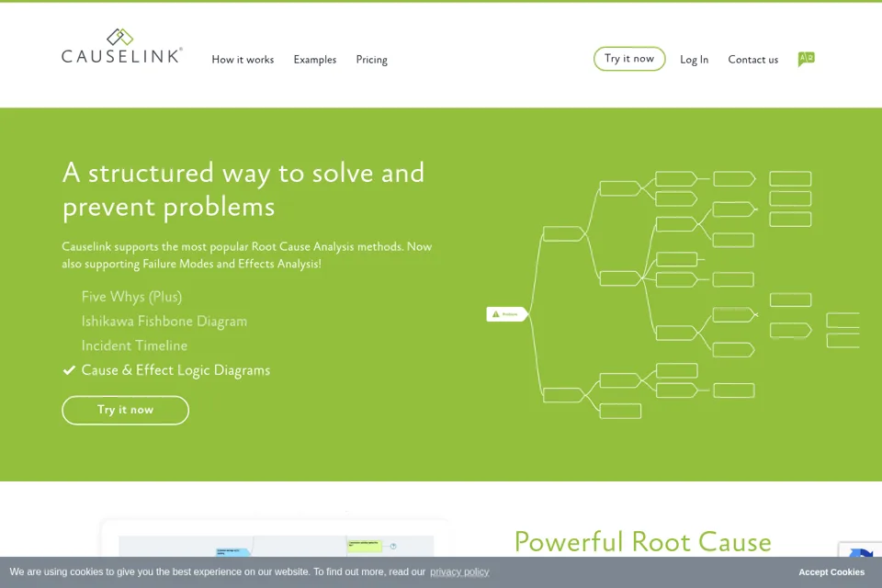Open the language translation icon

click(x=806, y=59)
